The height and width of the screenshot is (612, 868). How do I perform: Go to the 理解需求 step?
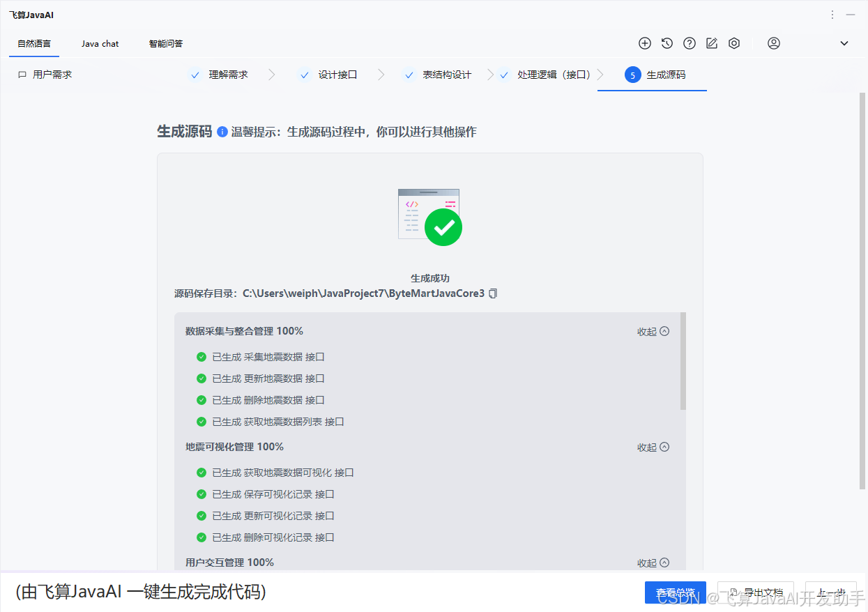tap(219, 75)
